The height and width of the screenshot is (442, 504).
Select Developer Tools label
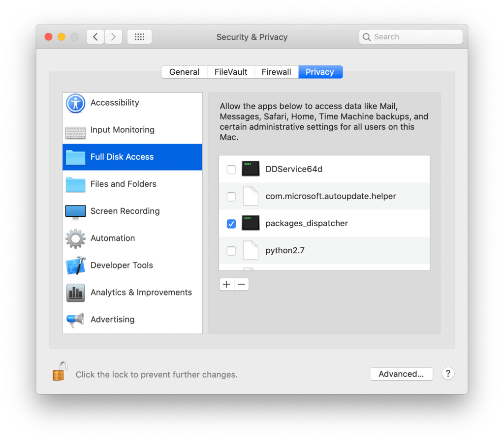[x=122, y=265]
